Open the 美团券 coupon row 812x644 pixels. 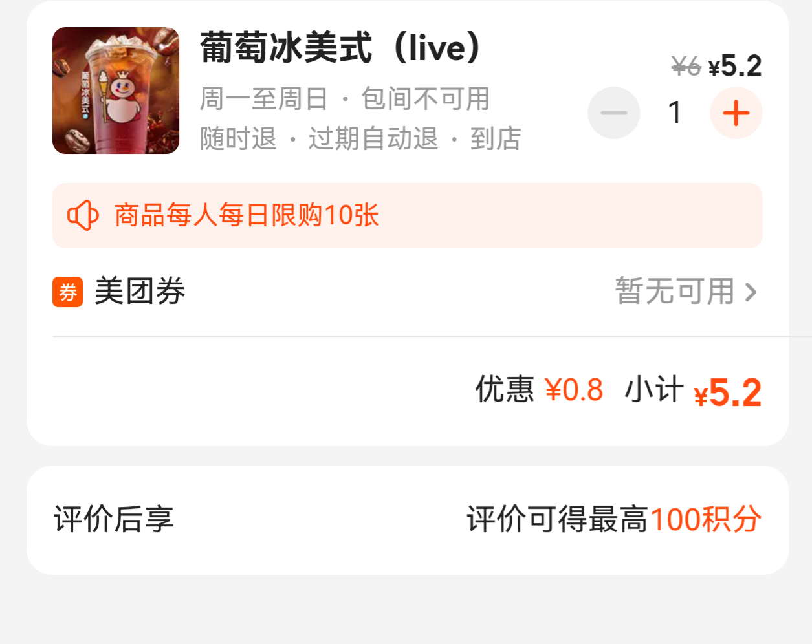click(408, 292)
